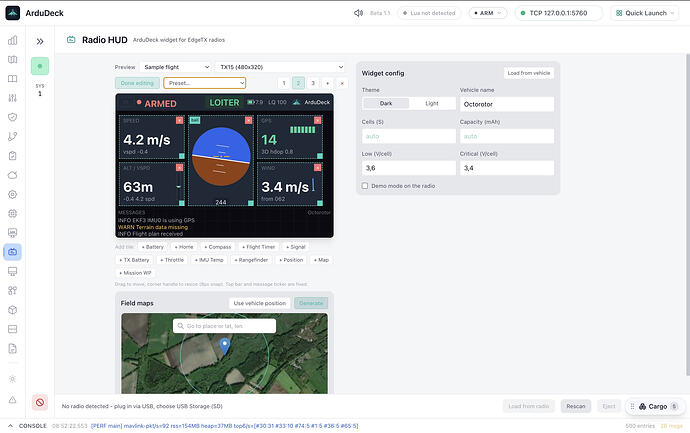Open the git-branch sidebar icon
This screenshot has width=690, height=433.
point(13,136)
